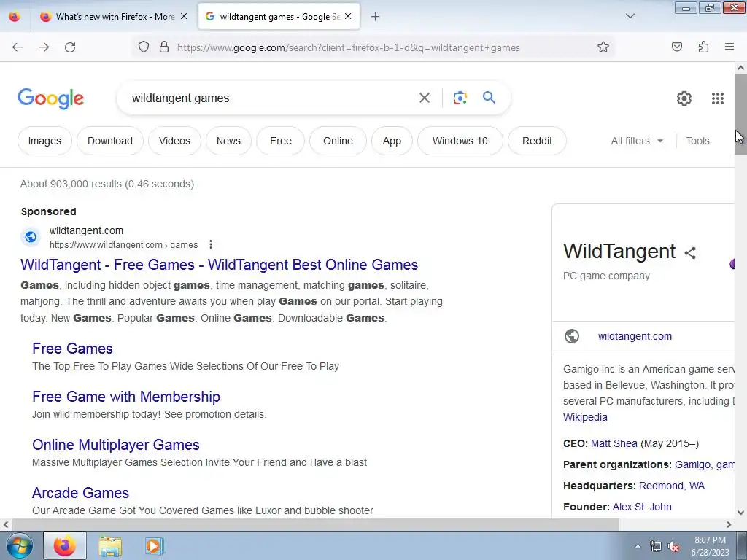Reload the current page

pos(70,47)
